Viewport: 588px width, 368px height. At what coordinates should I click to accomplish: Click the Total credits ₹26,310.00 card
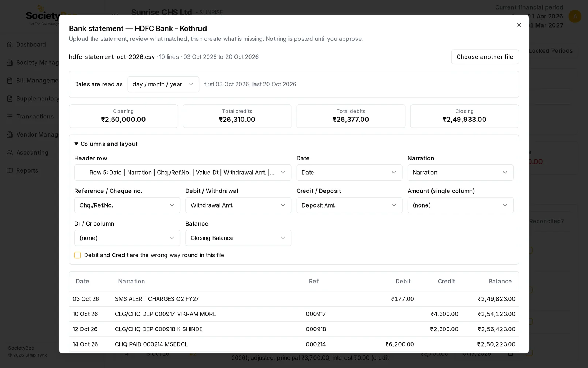coord(237,116)
